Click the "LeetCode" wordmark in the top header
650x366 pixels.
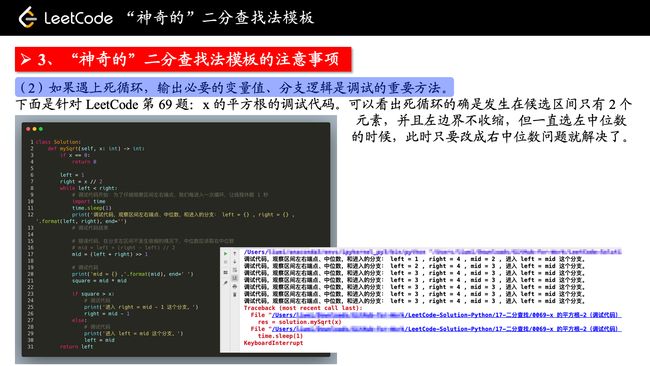(x=78, y=18)
